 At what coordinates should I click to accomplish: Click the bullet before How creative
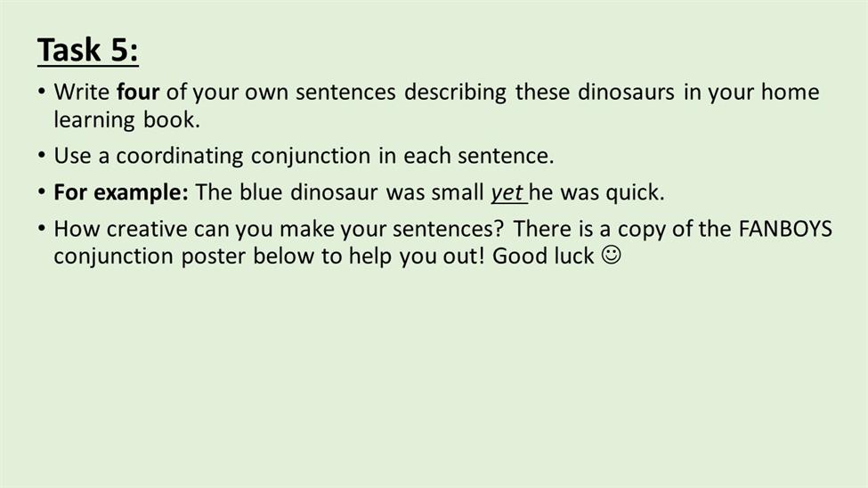42,228
